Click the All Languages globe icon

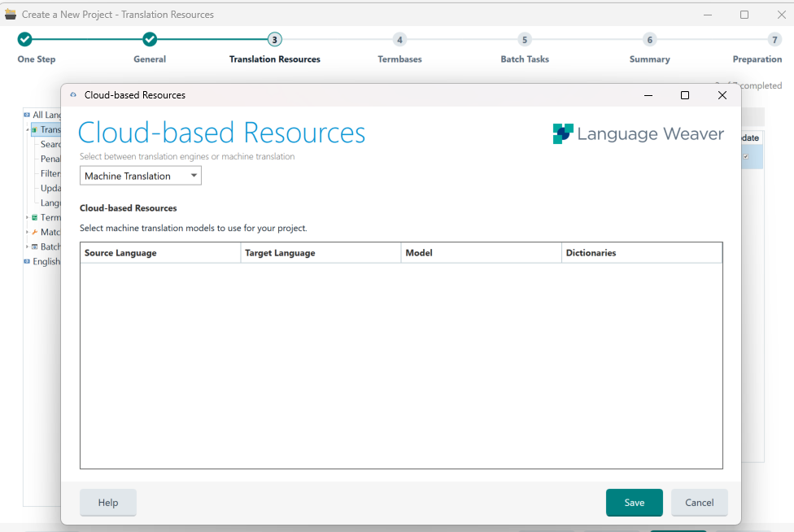(27, 115)
